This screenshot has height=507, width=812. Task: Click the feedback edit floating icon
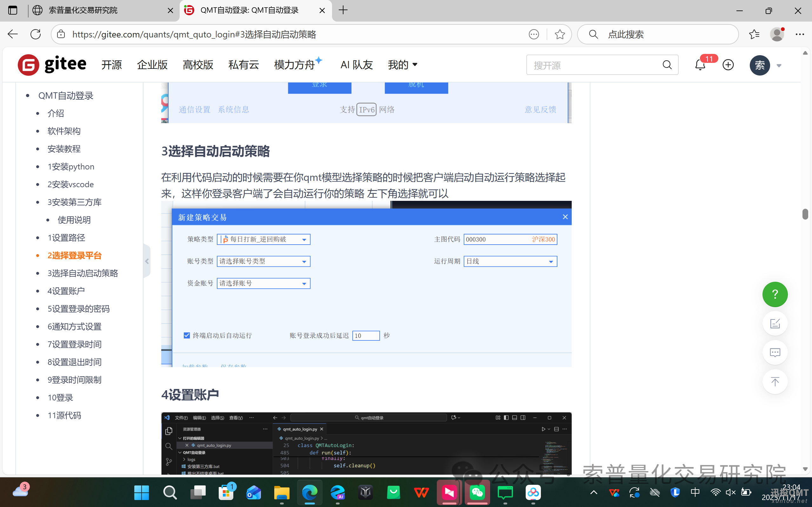[775, 323]
